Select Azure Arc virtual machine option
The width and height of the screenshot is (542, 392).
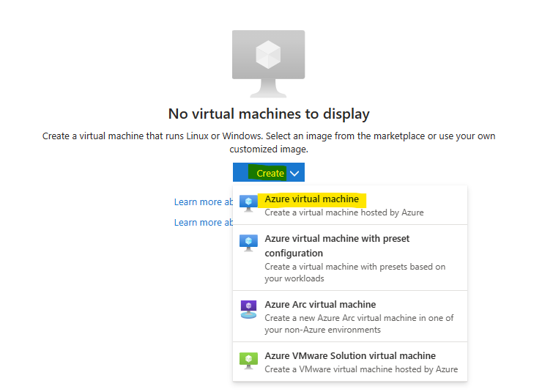pyautogui.click(x=350, y=317)
